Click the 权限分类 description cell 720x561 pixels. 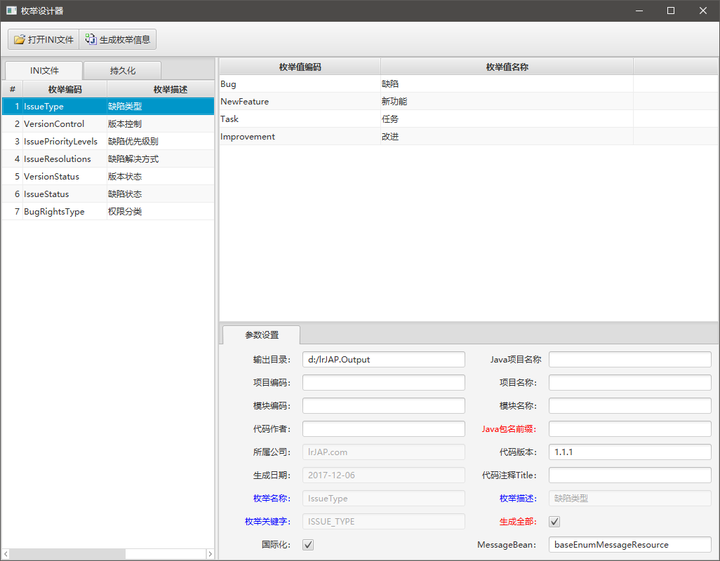[x=160, y=211]
